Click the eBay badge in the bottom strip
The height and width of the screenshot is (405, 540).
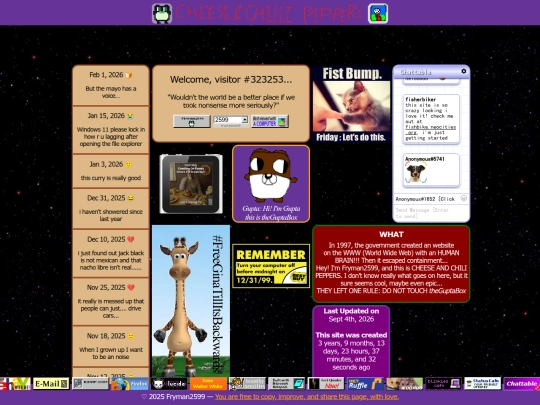tap(15, 384)
